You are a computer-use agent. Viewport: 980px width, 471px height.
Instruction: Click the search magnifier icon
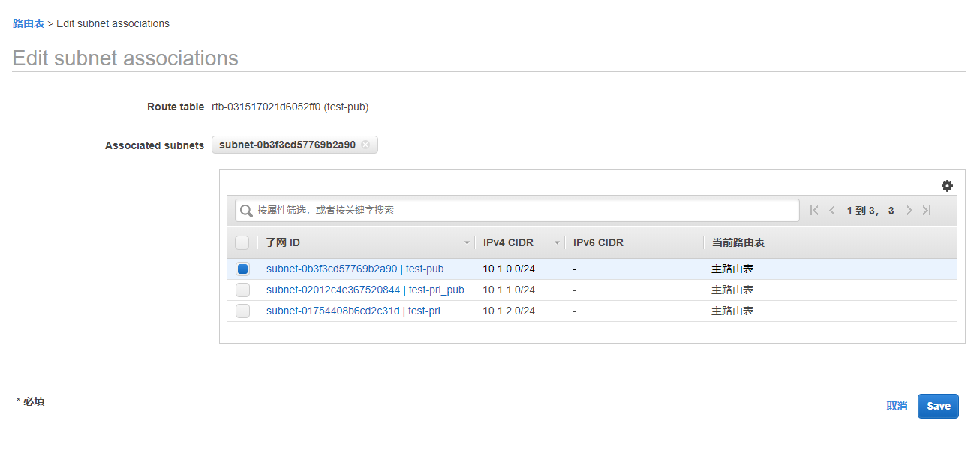[246, 211]
